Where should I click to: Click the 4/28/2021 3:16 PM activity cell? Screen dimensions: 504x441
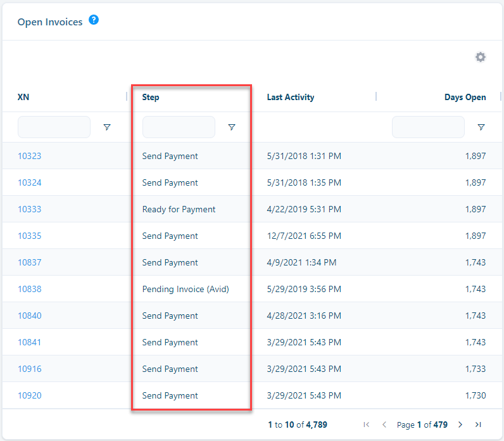[304, 316]
